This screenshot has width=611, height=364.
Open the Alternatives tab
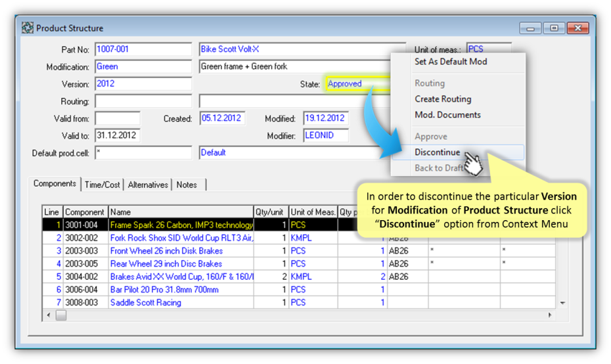tap(148, 185)
